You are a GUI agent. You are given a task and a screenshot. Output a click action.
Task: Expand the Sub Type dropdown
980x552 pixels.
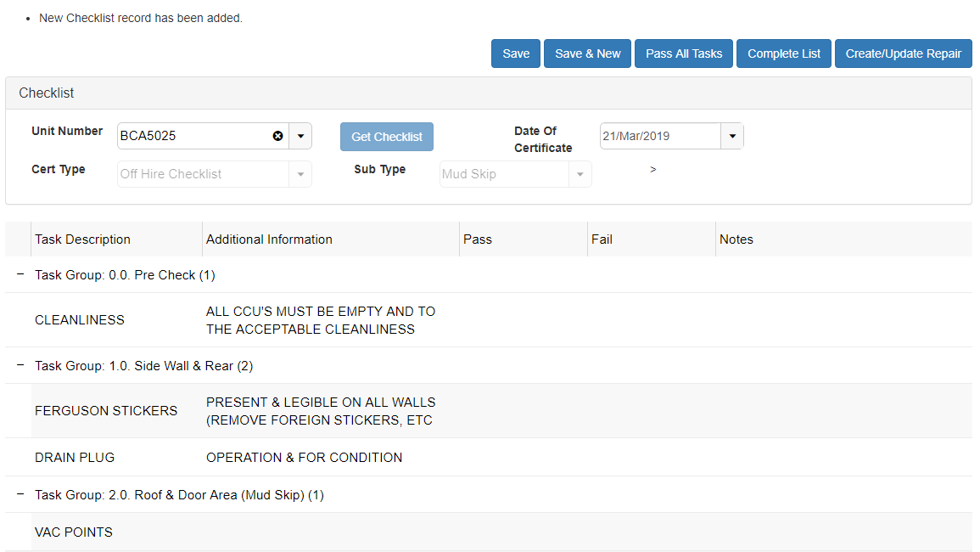click(x=580, y=174)
